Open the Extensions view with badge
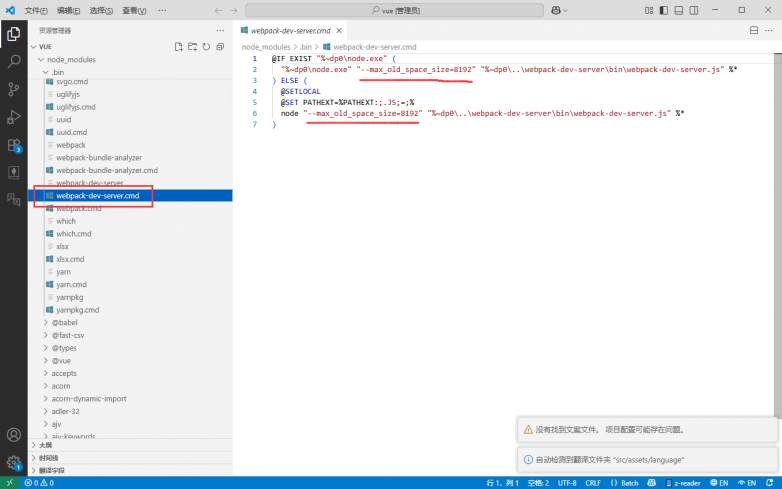 [14, 145]
